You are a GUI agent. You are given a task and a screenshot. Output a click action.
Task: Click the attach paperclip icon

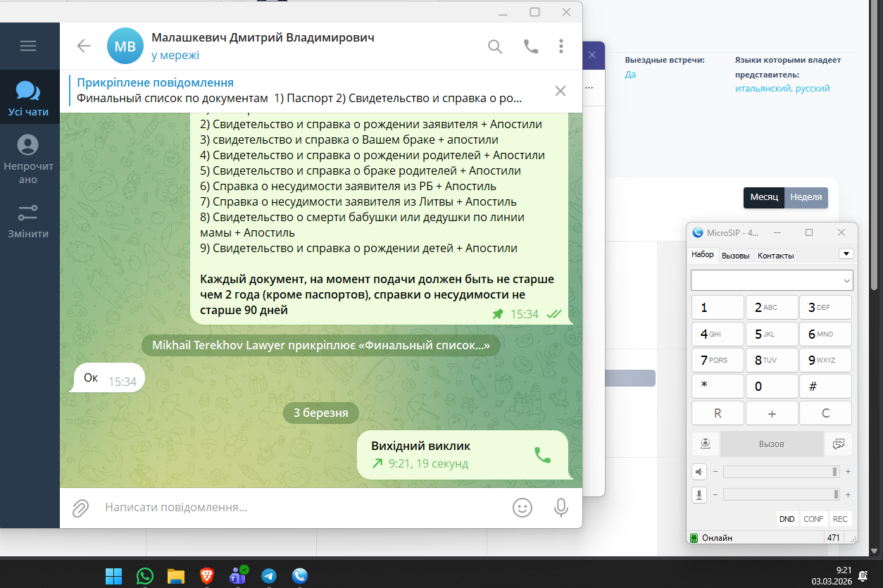pyautogui.click(x=81, y=508)
